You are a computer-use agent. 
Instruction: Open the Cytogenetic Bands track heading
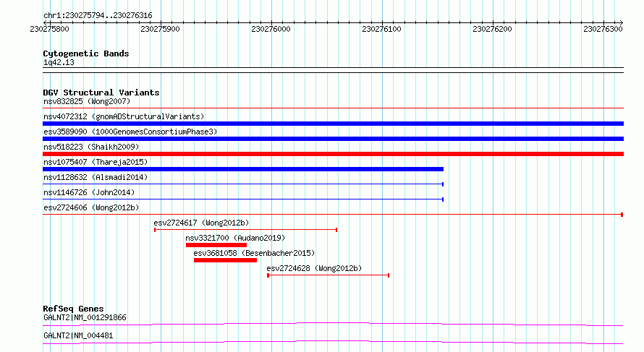tap(86, 53)
